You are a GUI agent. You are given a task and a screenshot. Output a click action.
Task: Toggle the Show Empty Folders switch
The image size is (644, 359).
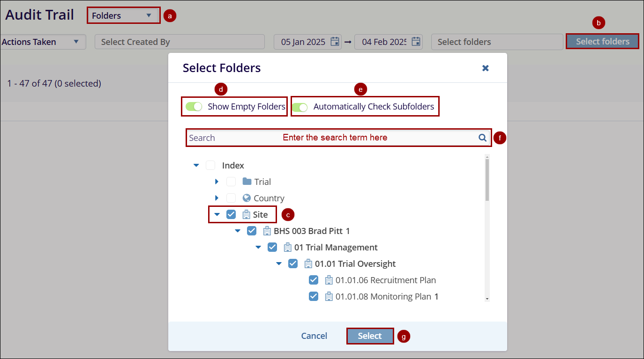(194, 106)
